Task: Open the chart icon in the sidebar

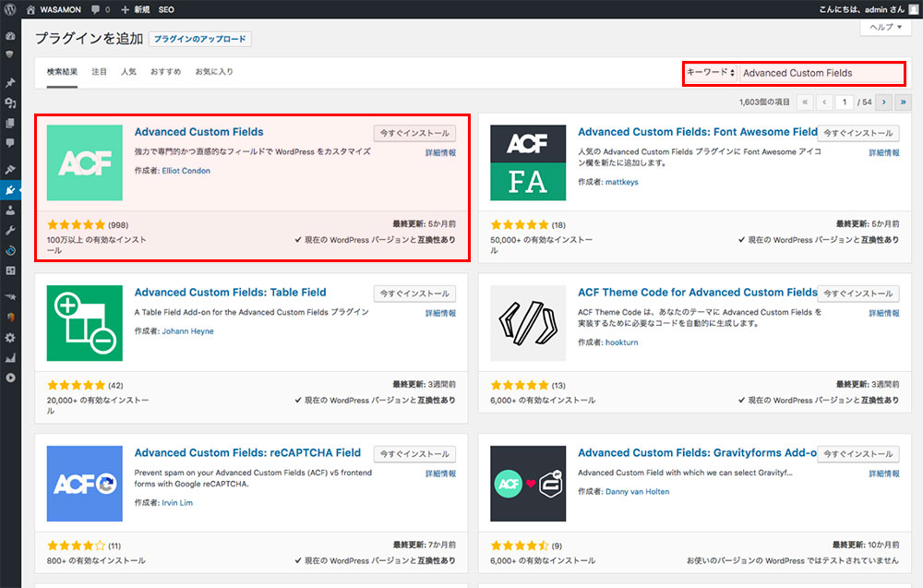Action: coord(10,358)
